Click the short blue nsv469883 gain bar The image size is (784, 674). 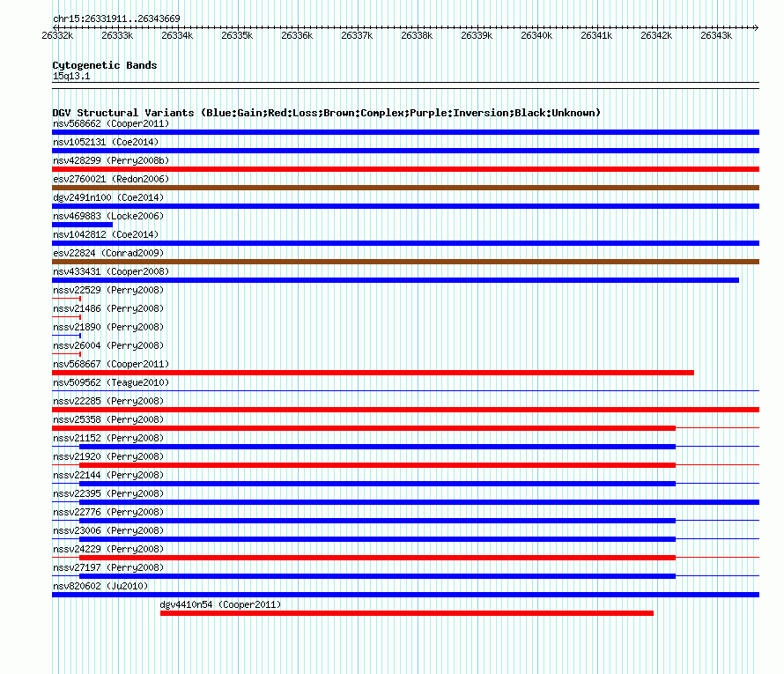(x=83, y=225)
